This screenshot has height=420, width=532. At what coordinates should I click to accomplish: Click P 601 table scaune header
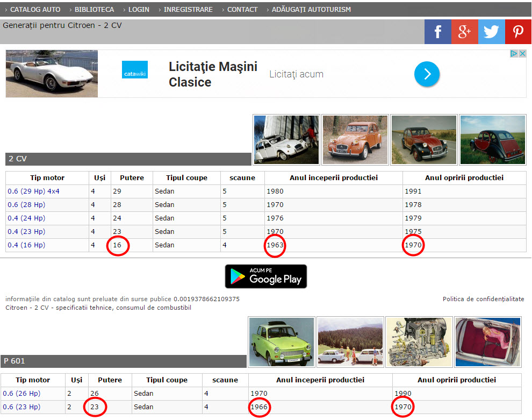pos(225,380)
